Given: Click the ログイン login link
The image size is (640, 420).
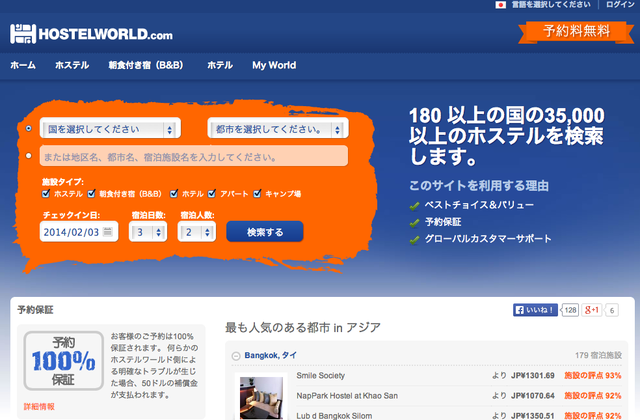Looking at the screenshot, I should click(x=620, y=4).
